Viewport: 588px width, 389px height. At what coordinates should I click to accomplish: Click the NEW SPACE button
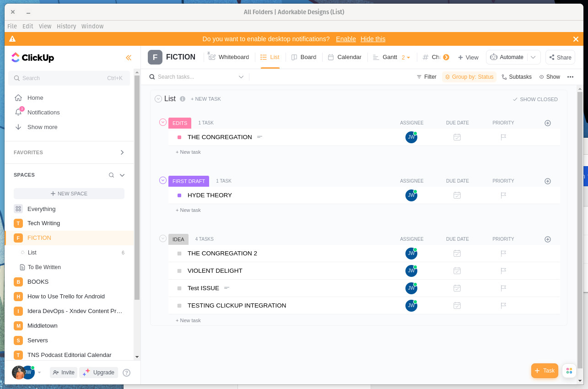[x=69, y=194]
